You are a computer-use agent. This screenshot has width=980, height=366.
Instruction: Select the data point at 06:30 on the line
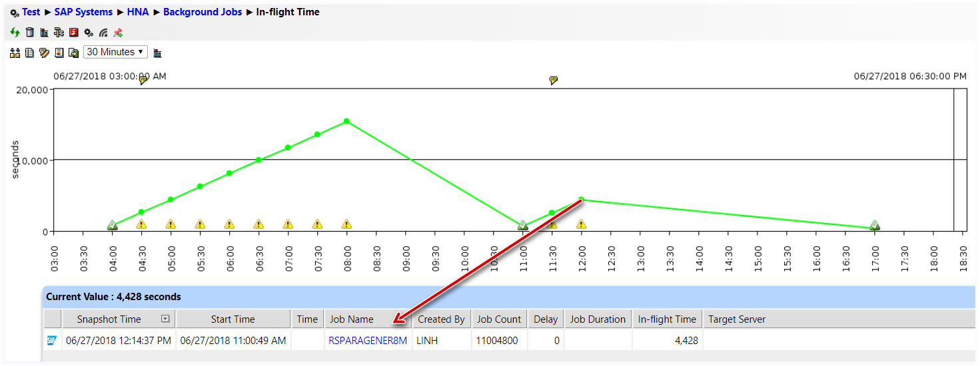point(258,160)
